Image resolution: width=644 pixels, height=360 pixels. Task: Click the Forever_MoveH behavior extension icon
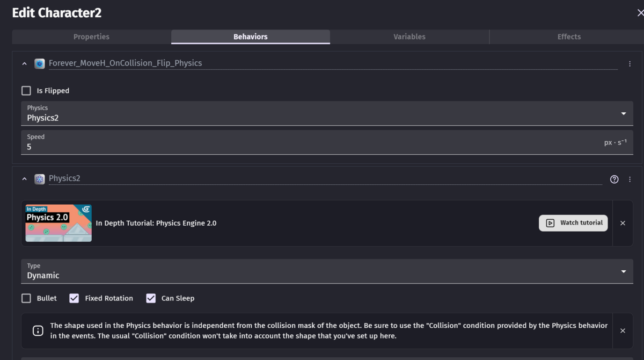40,63
